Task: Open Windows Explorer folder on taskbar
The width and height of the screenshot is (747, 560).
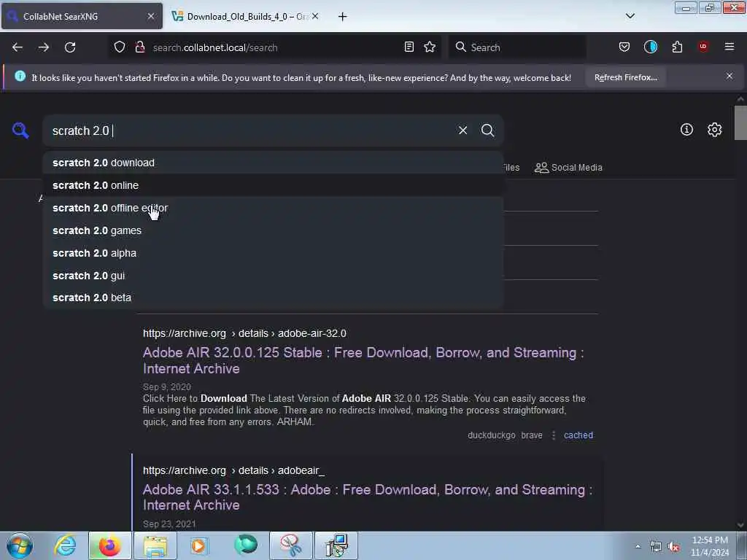Action: click(x=155, y=545)
